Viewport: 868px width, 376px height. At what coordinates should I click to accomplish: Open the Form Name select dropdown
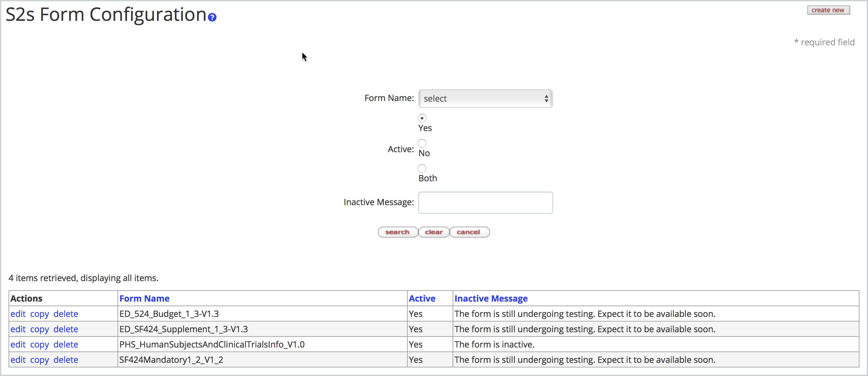(485, 99)
